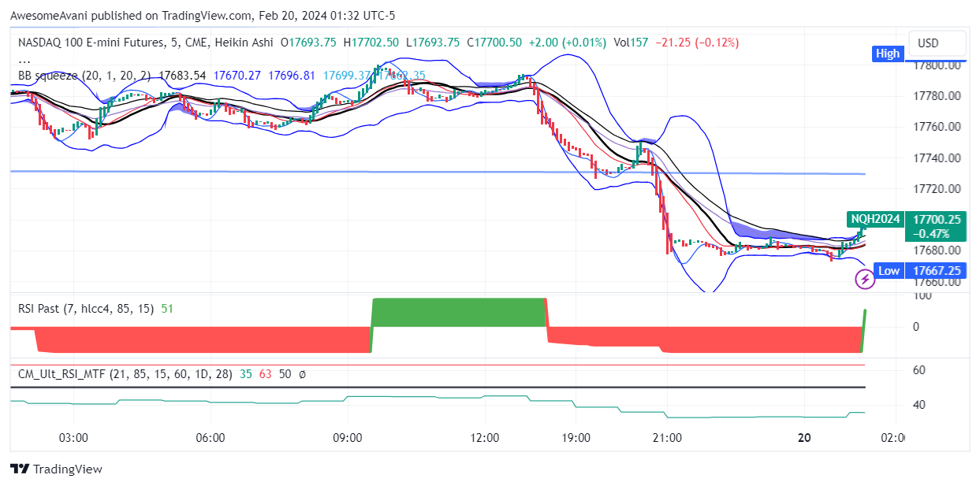The width and height of the screenshot is (980, 486).
Task: Click BB squeeze value 17670.27
Action: point(237,76)
